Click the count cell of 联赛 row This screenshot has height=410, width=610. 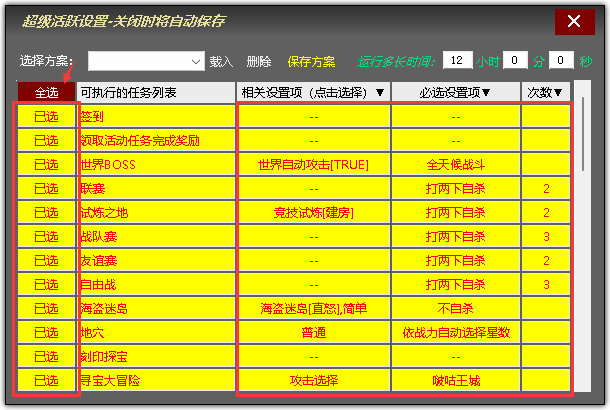546,189
